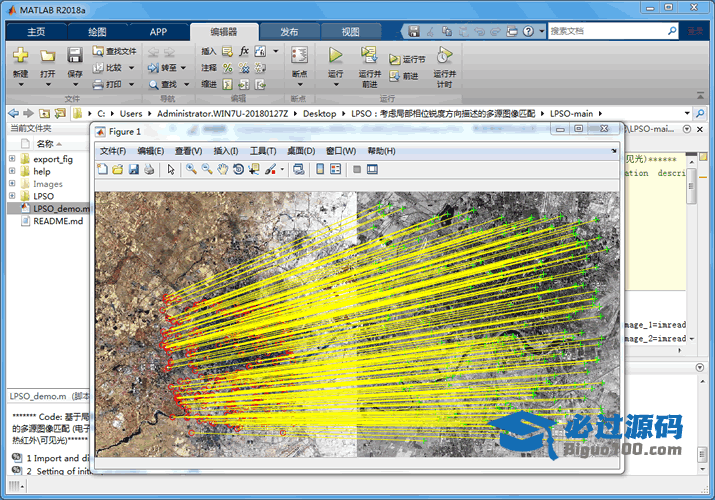Click the Find Files (查找文件) icon
Screen dimensions: 715x500
point(100,51)
